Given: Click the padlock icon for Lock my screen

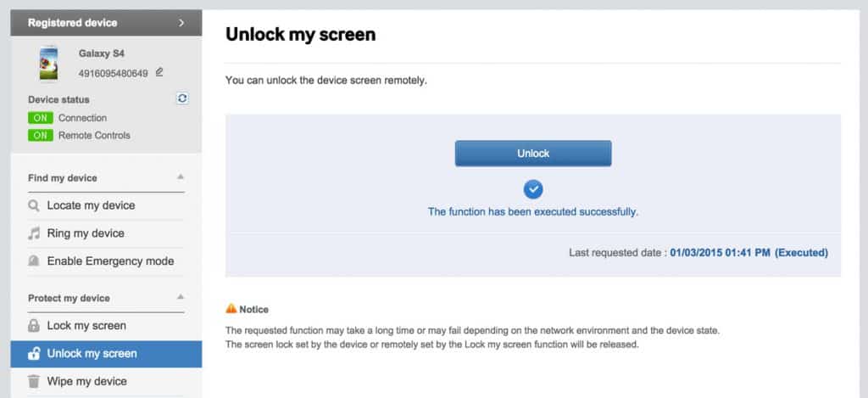Looking at the screenshot, I should point(34,326).
